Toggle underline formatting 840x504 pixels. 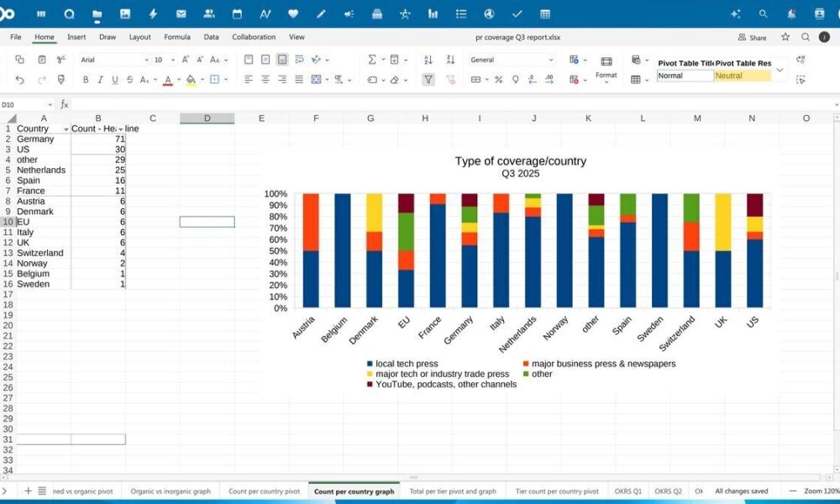(115, 78)
